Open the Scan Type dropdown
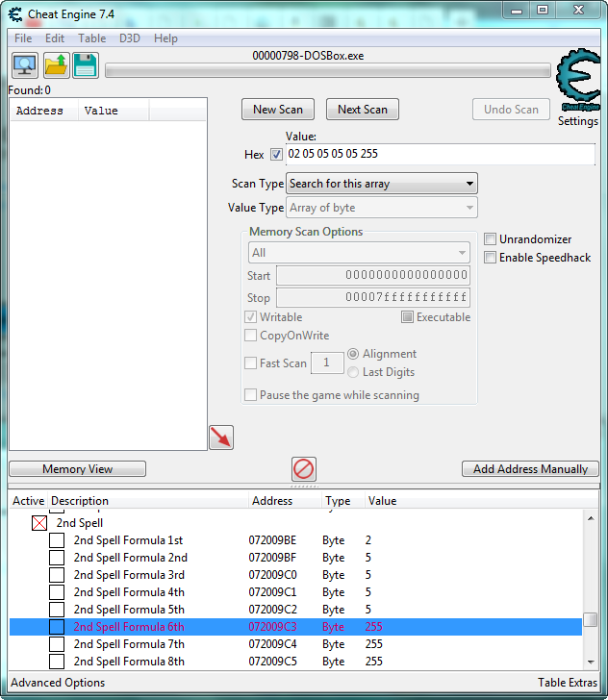 click(x=382, y=184)
